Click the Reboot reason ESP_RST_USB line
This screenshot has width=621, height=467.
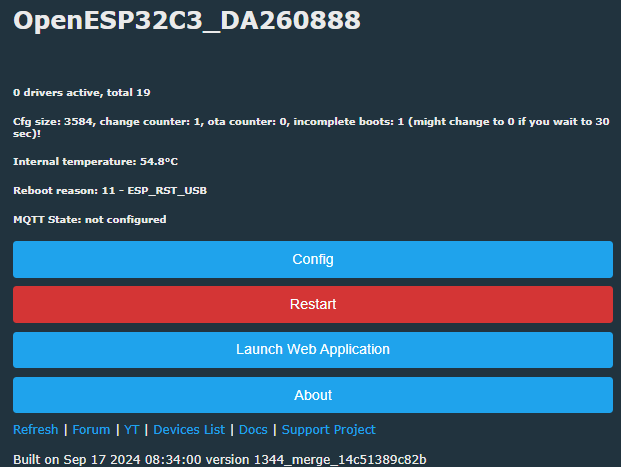(110, 191)
